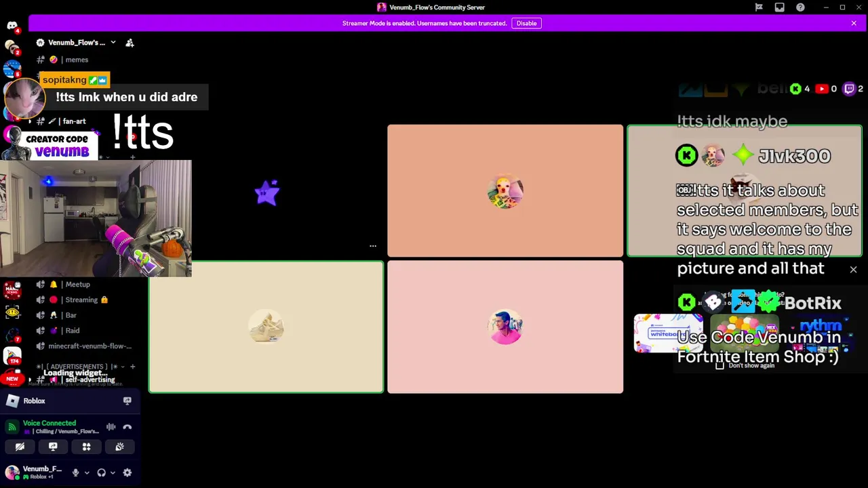Focus the pink tile with man avatar

(505, 327)
